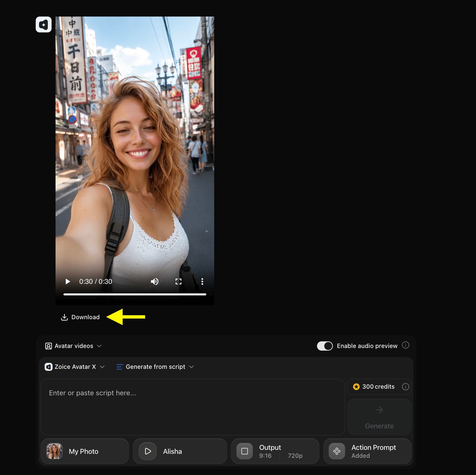The height and width of the screenshot is (475, 476).
Task: Choose the Alisha voice option
Action: point(180,451)
